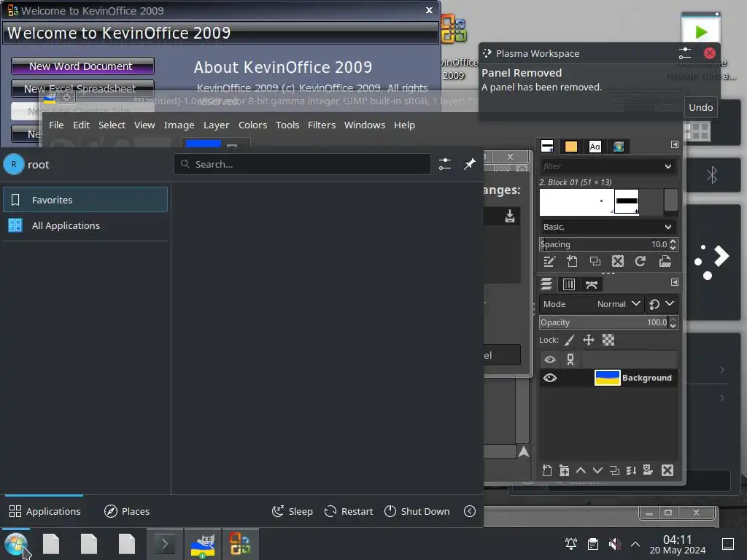Select Favorites in launcher sidebar
This screenshot has height=560, width=747.
85,200
